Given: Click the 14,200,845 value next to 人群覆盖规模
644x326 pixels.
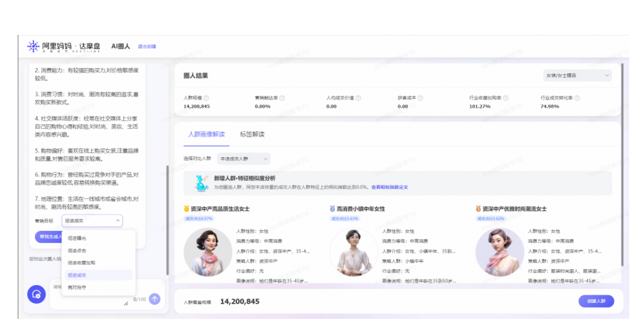Looking at the screenshot, I should 240,301.
